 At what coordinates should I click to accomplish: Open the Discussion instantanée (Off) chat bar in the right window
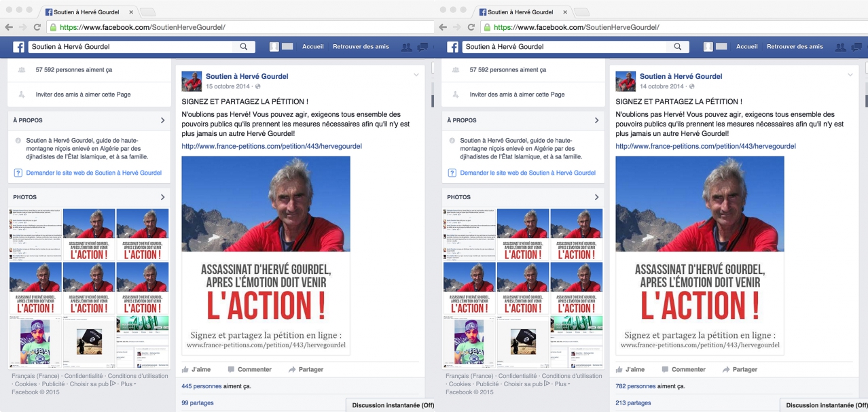[824, 405]
